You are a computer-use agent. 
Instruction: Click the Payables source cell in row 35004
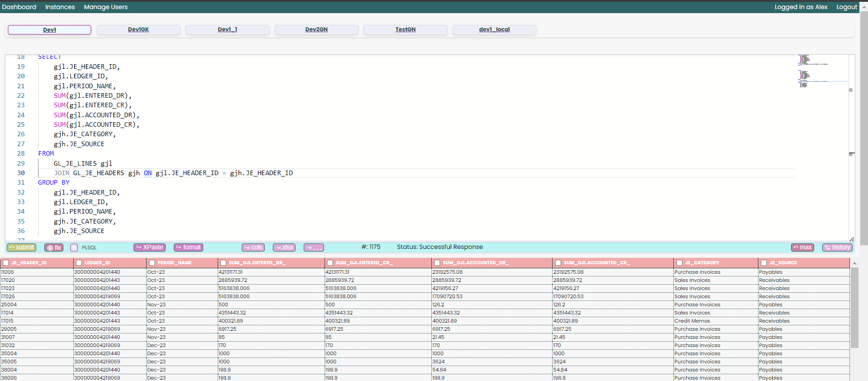click(804, 353)
